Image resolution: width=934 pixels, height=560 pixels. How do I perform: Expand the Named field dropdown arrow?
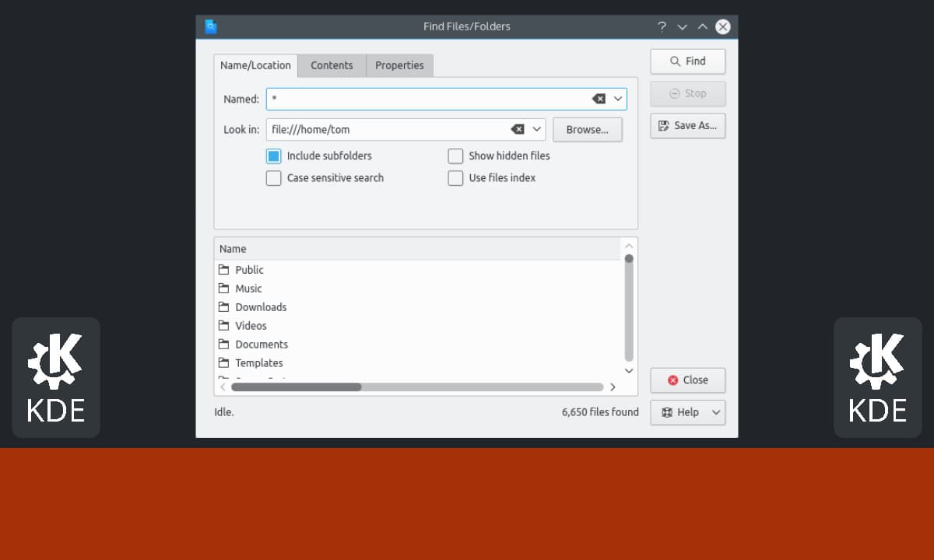618,99
